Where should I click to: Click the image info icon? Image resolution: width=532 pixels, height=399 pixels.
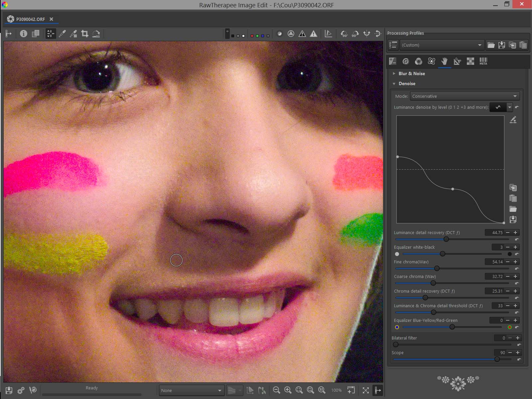23,34
